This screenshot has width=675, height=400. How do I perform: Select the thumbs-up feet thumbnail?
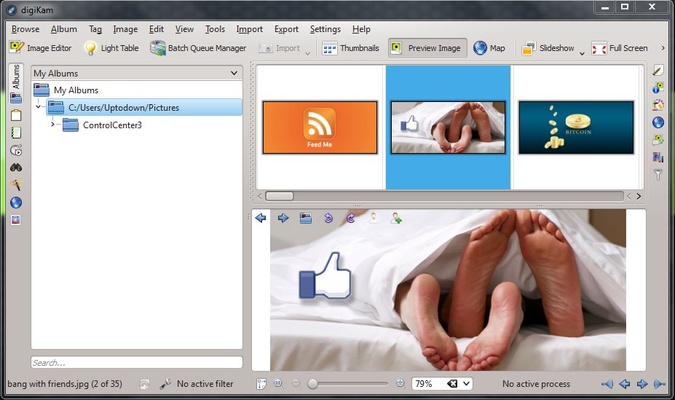448,127
